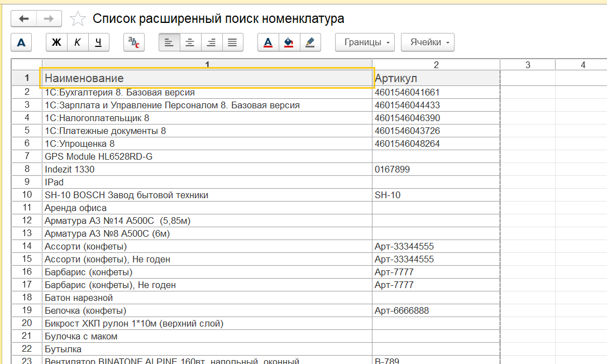The height and width of the screenshot is (364, 607).
Task: Select the 'IPad' cell
Action: [x=207, y=182]
